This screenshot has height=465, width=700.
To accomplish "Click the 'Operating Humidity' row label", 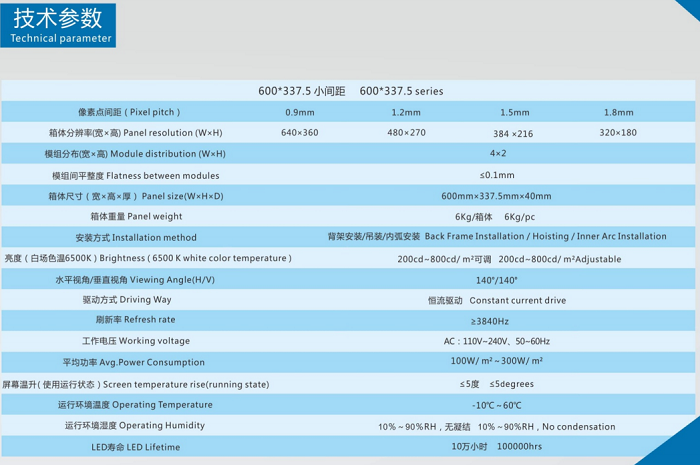I will pos(162,425).
